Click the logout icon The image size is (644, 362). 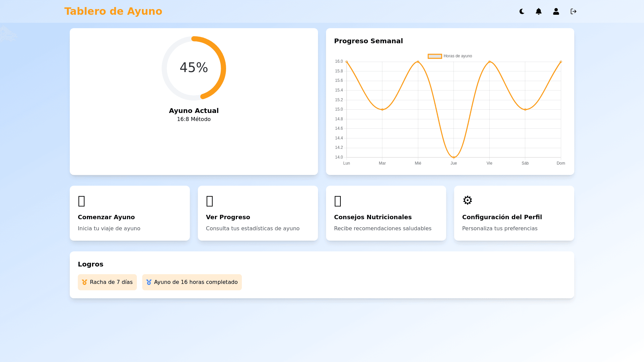[574, 11]
